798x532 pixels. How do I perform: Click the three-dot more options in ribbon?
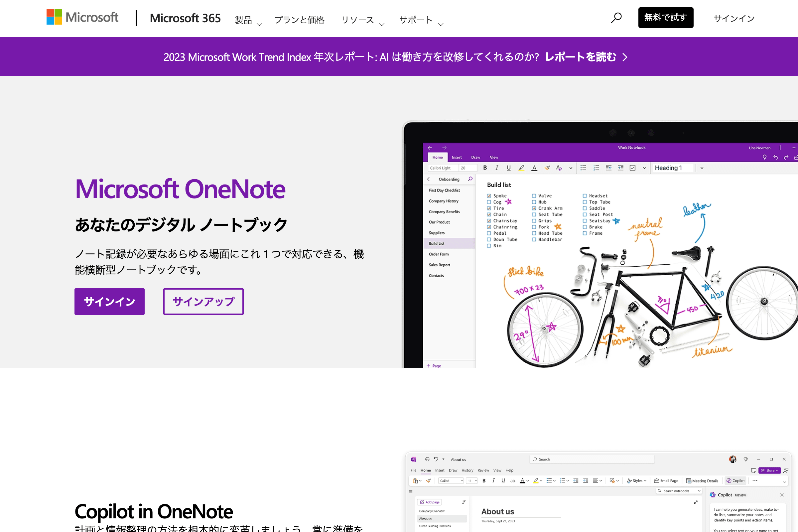755,480
